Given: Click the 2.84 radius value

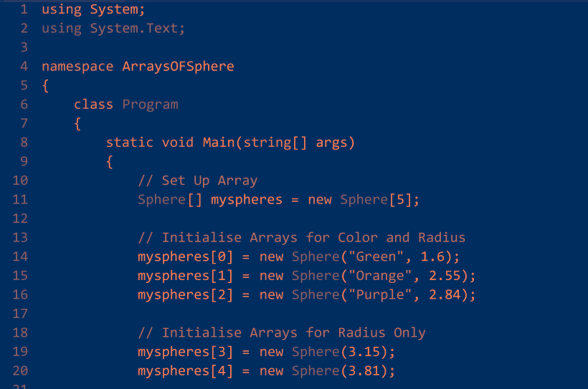Looking at the screenshot, I should click(447, 294).
